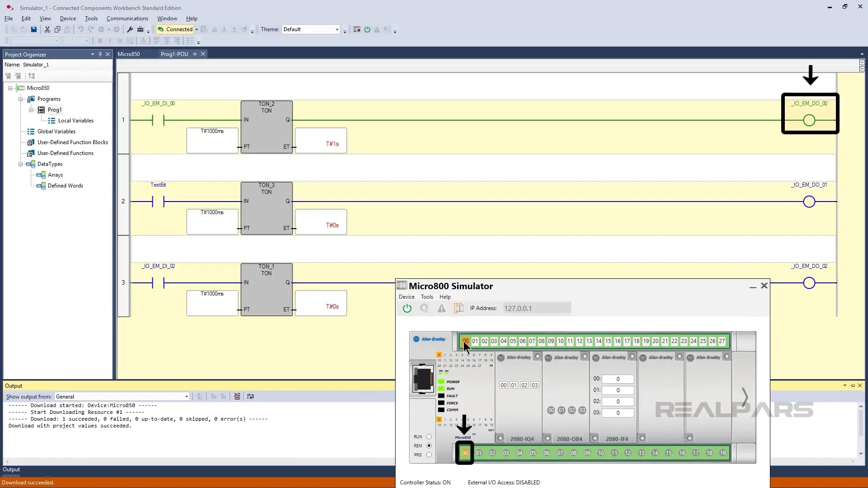This screenshot has height=488, width=868.
Task: Close the Prog1-POU tab with its X
Action: point(203,54)
